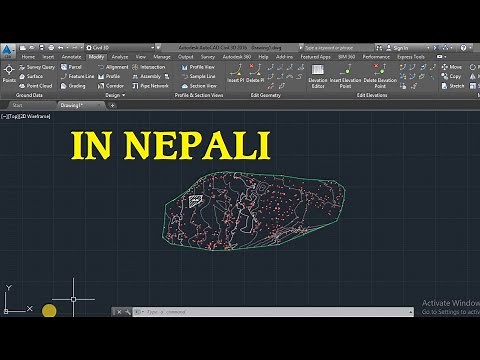
Task: Close the command line with X icon
Action: coord(119,312)
